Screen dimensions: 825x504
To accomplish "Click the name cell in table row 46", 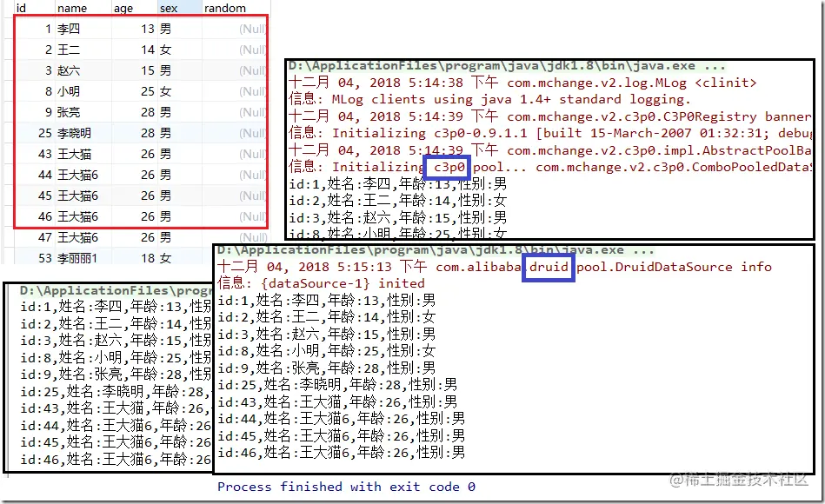I will click(x=78, y=216).
